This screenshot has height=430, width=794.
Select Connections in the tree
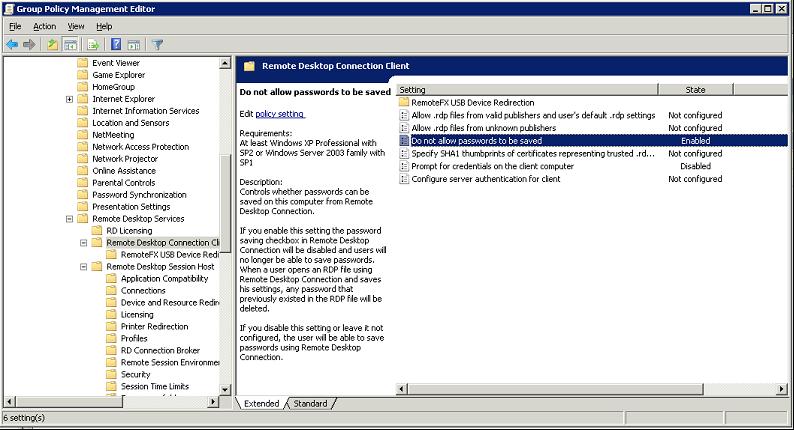click(x=143, y=291)
